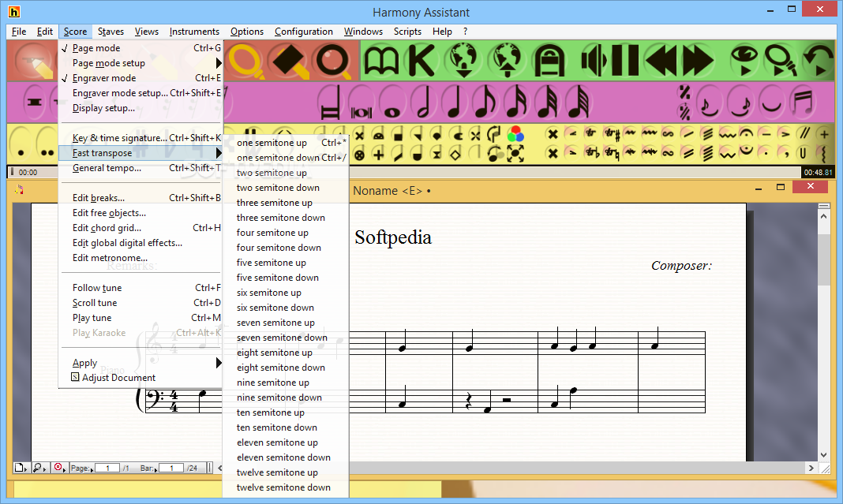Click the curved arrow undo icon
The image size is (843, 504).
(x=819, y=61)
